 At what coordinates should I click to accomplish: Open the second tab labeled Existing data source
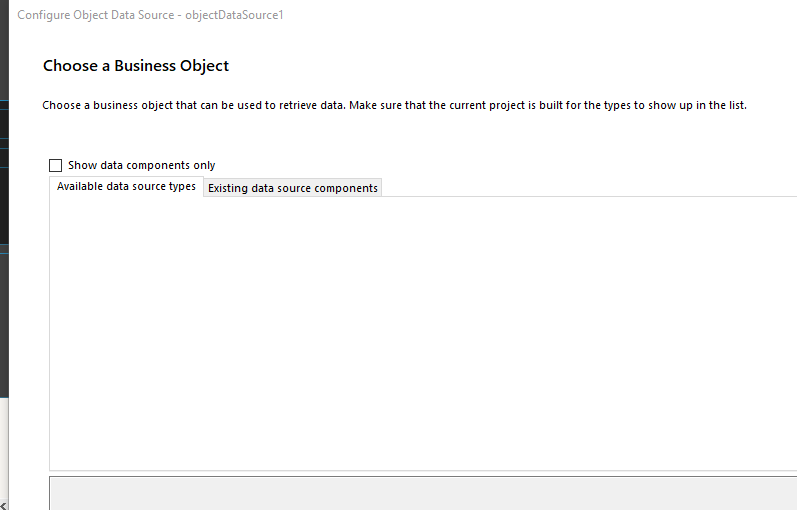(x=292, y=188)
